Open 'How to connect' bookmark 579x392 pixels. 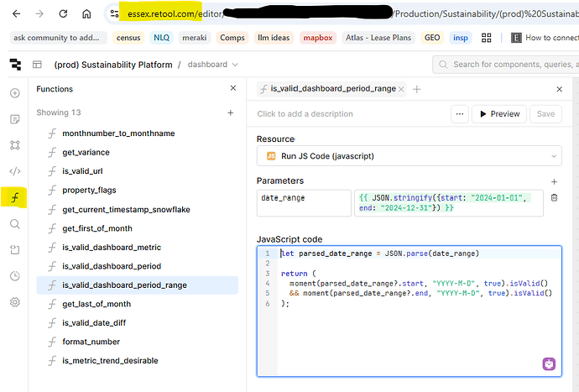pyautogui.click(x=545, y=38)
